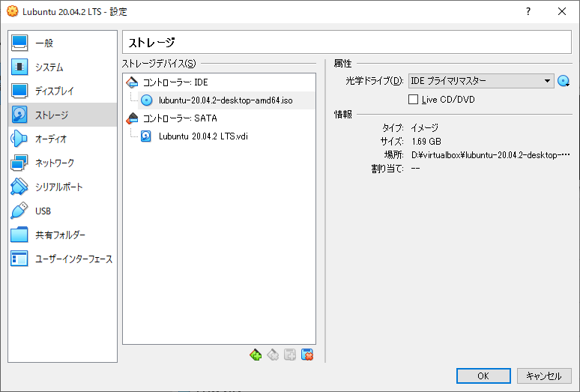Click the Shared folder icon in sidebar
This screenshot has width=580, height=392.
tap(19, 235)
